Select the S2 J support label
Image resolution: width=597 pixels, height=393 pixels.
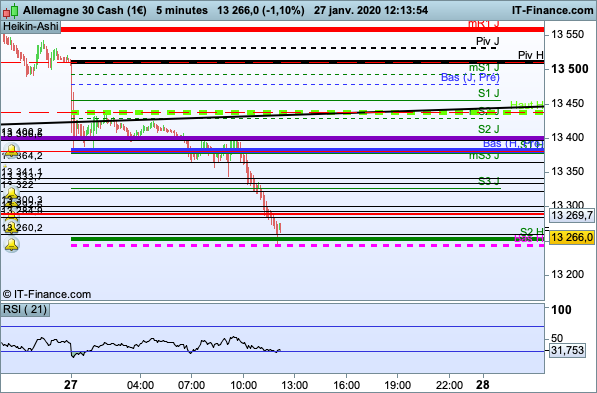coord(489,129)
